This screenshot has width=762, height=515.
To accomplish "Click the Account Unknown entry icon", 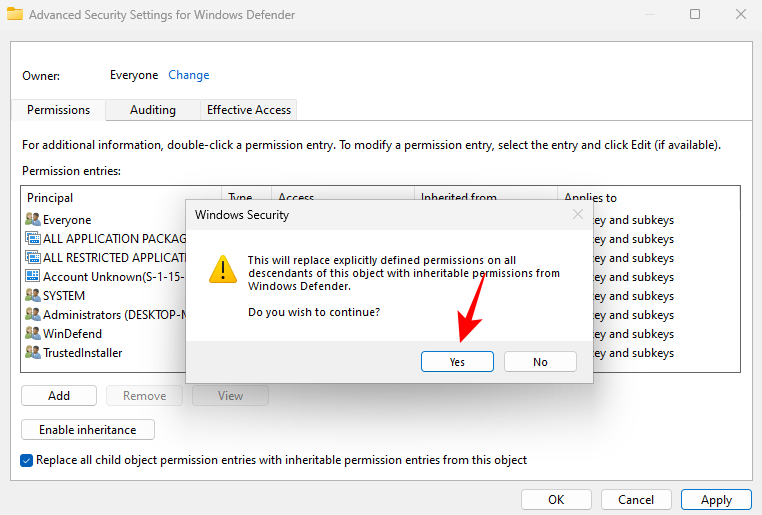I will click(32, 277).
